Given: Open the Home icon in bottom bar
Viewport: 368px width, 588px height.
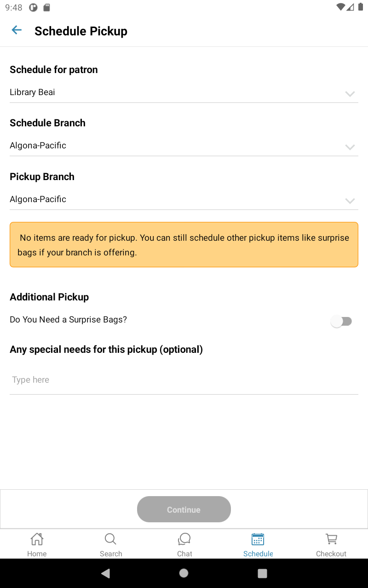Looking at the screenshot, I should (x=37, y=539).
